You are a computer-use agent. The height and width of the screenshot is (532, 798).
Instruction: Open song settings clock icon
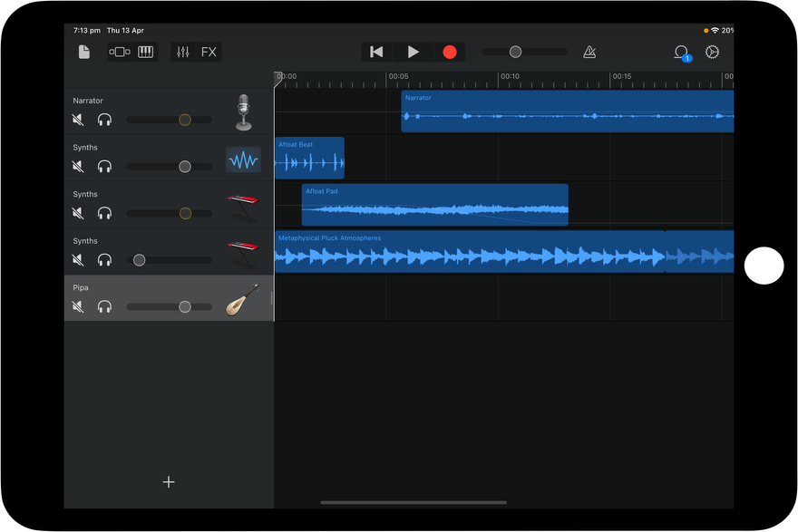pos(713,52)
